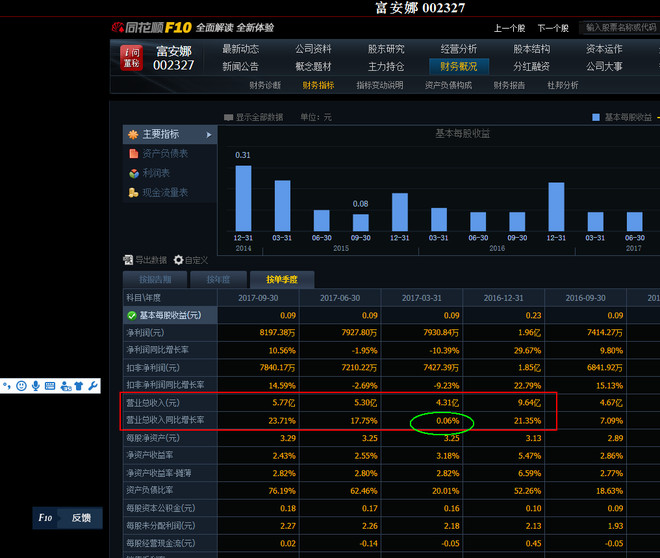Click the 2016-12-31 column header
The width and height of the screenshot is (660, 558).
tap(503, 298)
